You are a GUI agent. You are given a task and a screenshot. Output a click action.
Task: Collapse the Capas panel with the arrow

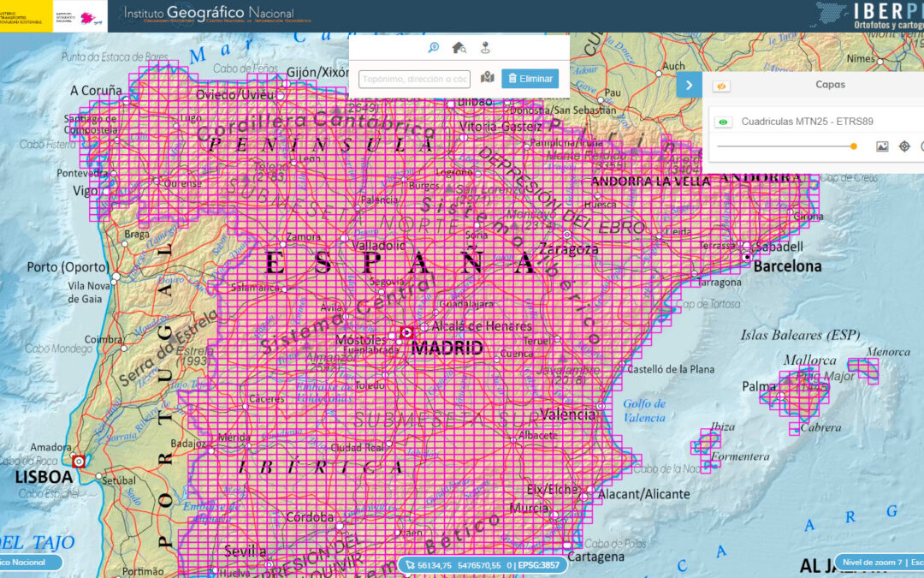click(689, 85)
